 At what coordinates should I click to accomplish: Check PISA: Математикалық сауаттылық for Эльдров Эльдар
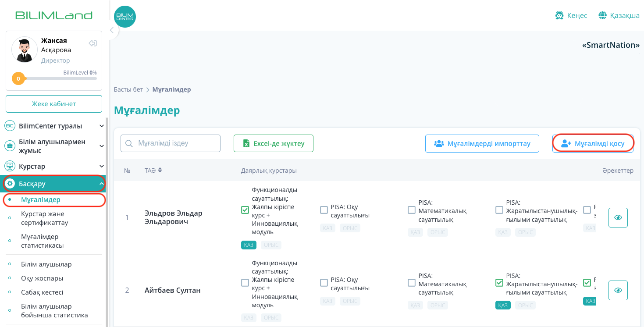[412, 210]
